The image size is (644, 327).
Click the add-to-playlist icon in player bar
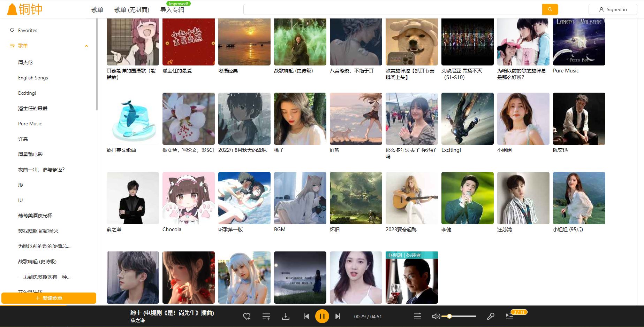pos(266,317)
